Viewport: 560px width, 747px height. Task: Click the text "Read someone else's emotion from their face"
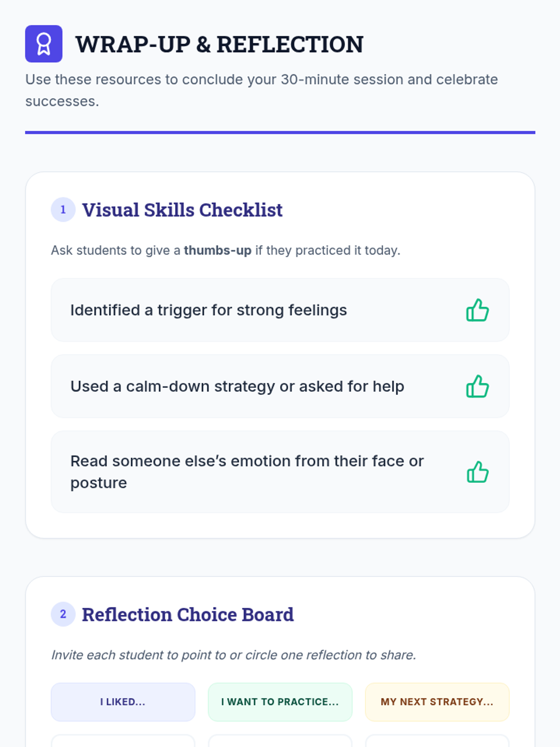click(x=247, y=461)
